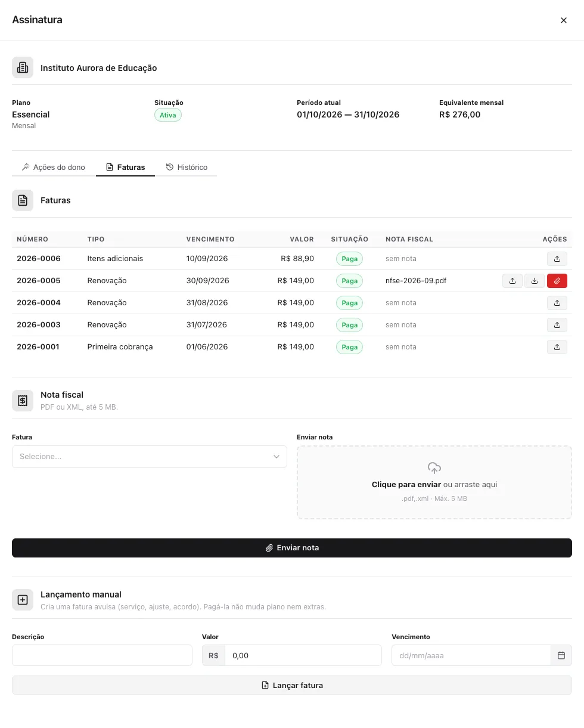The height and width of the screenshot is (728, 584).
Task: Click the file name nfse-2026-09.pdf
Action: click(416, 281)
